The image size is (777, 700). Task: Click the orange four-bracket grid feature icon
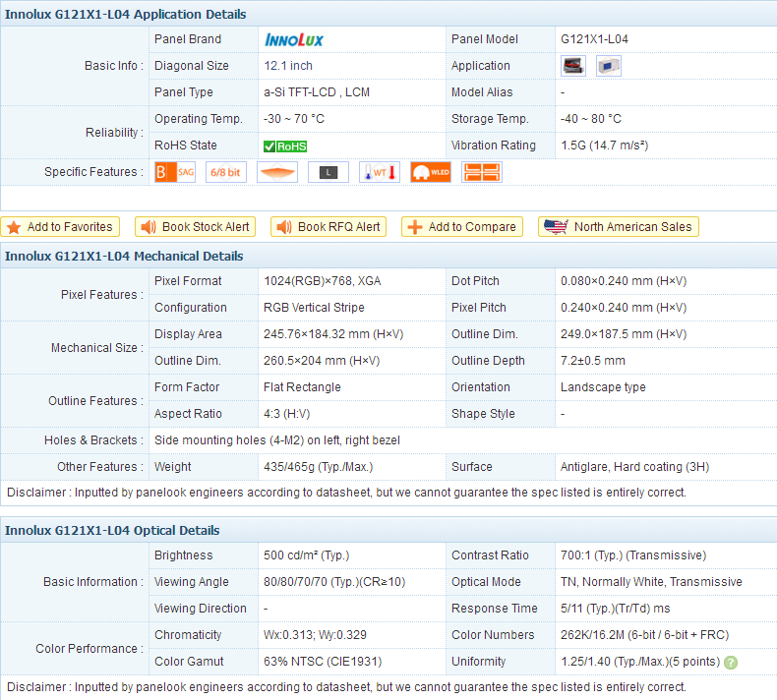point(482,172)
